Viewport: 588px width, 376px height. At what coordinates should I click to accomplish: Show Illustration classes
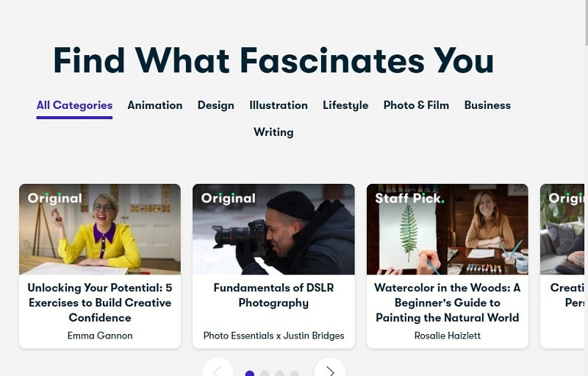coord(278,105)
